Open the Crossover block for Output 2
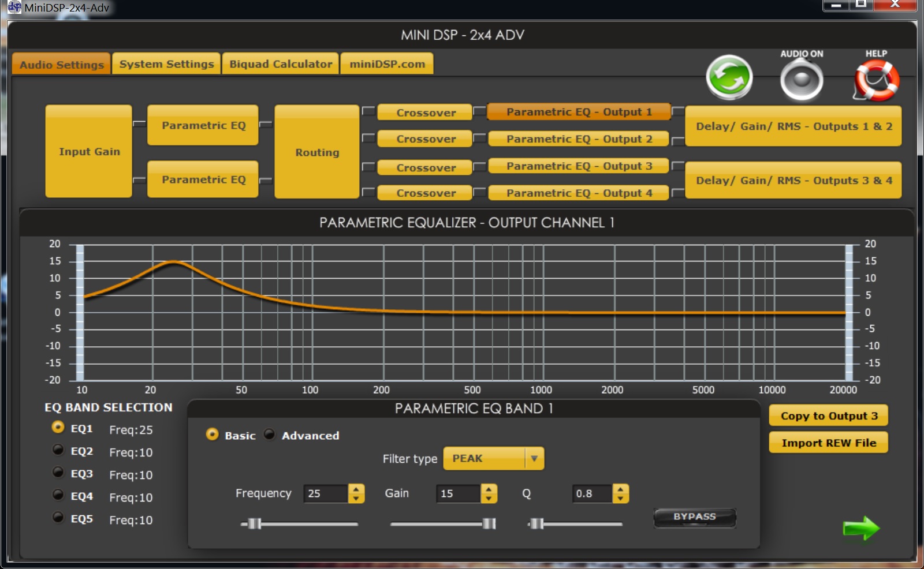 (x=426, y=139)
